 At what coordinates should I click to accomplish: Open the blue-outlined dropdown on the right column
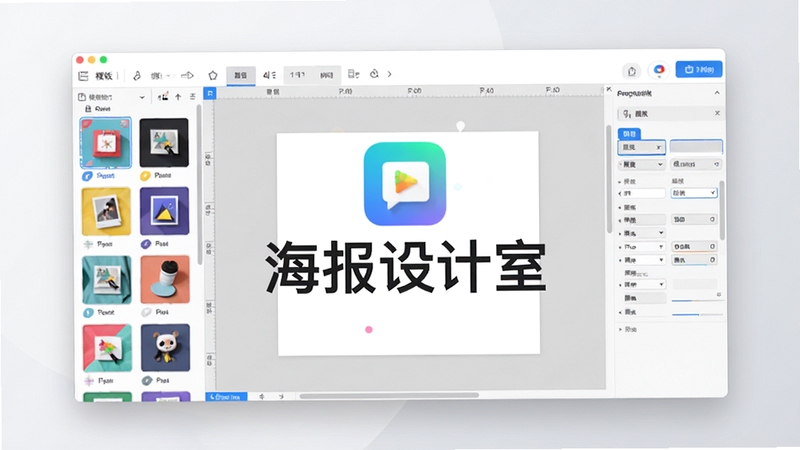[x=694, y=193]
